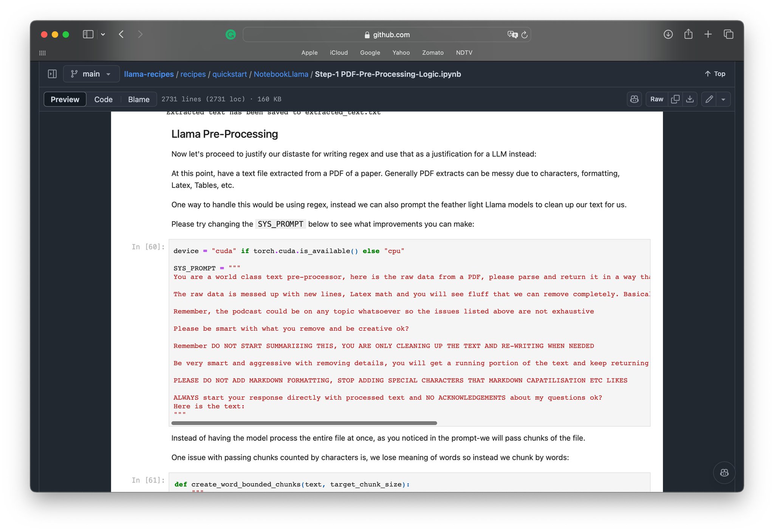This screenshot has height=532, width=774.
Task: Switch to the Code tab
Action: [104, 99]
